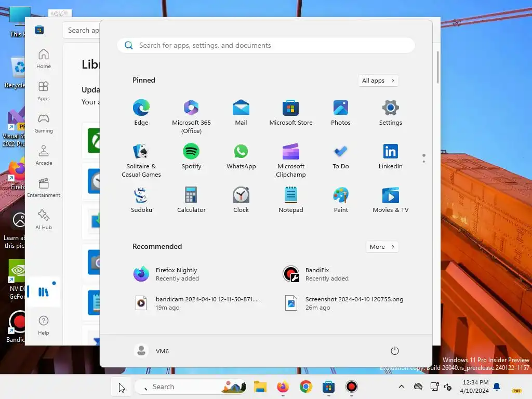Switch to Microsoft Store on taskbar
This screenshot has height=399, width=532.
[328, 387]
